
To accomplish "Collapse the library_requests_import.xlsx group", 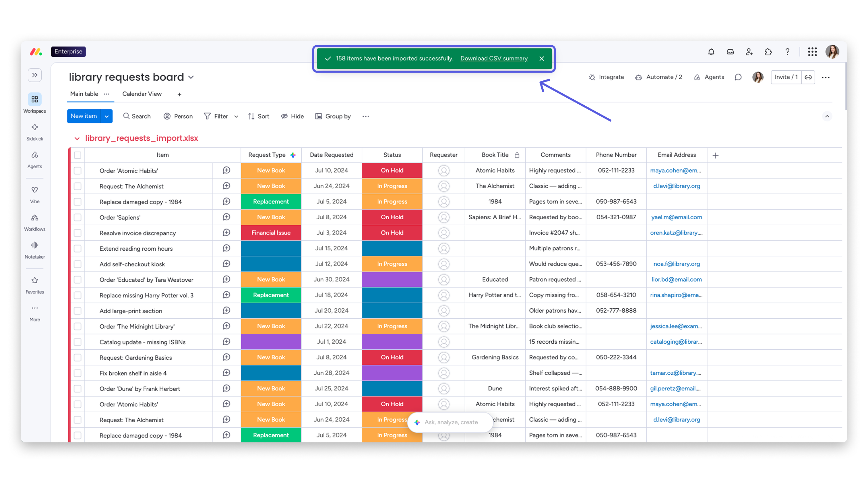I will pos(77,139).
